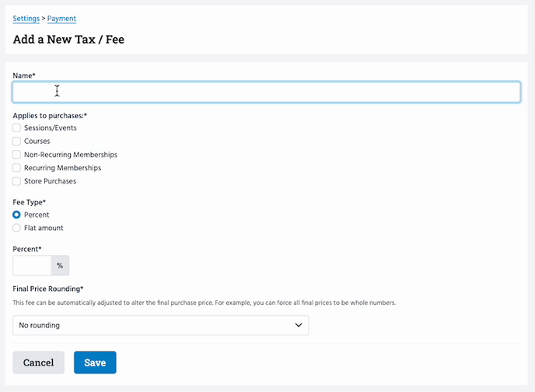
Task: Go to the Payment breadcrumb link
Action: click(61, 18)
